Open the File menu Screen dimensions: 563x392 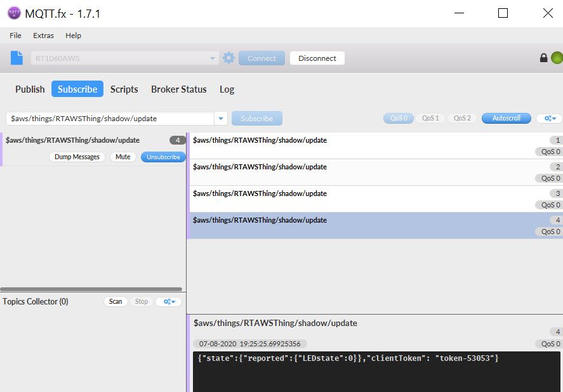(x=15, y=36)
